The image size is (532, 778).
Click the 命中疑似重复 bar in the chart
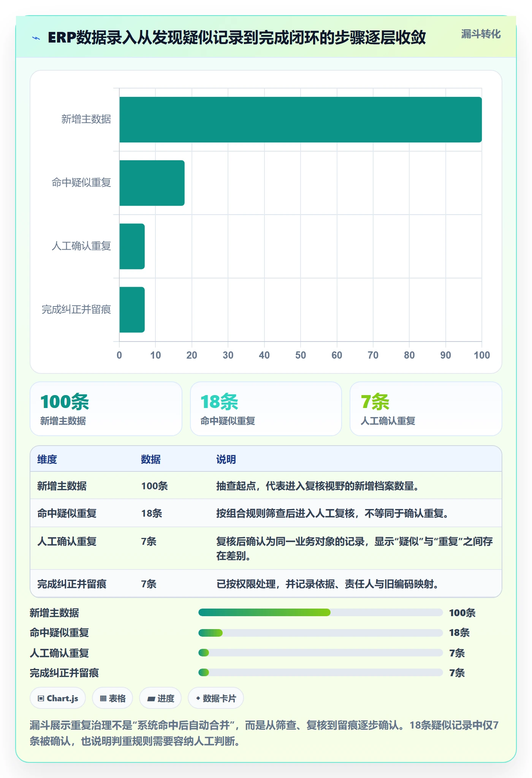152,183
